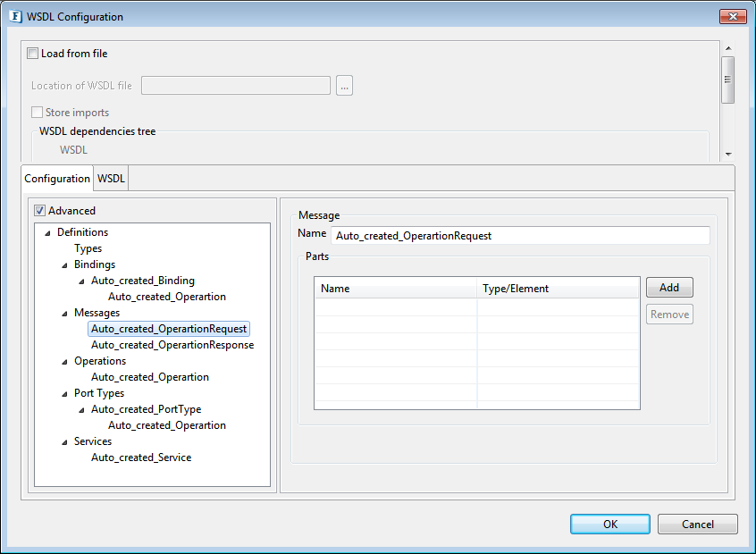Screen dimensions: 756x554
Task: Select Auto_created_OperartionResponse in the tree
Action: (x=172, y=345)
